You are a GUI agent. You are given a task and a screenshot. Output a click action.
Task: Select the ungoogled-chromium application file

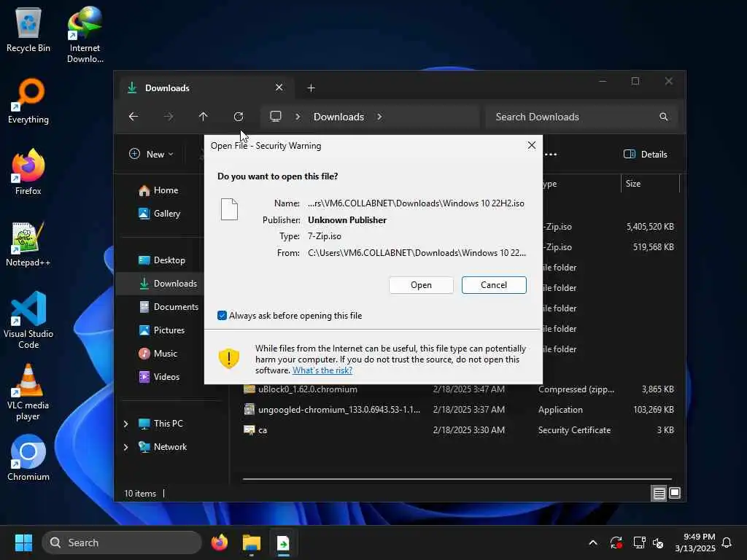pyautogui.click(x=458, y=410)
